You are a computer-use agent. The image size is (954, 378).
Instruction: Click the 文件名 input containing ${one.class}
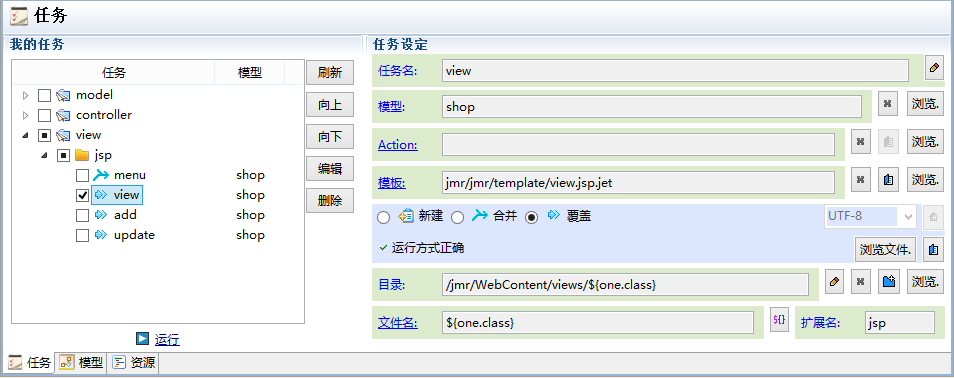(598, 323)
